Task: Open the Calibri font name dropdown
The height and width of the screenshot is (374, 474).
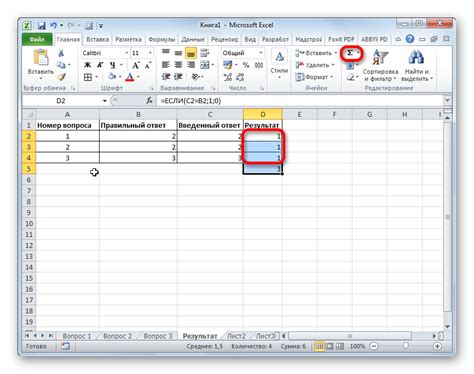Action: tap(127, 53)
